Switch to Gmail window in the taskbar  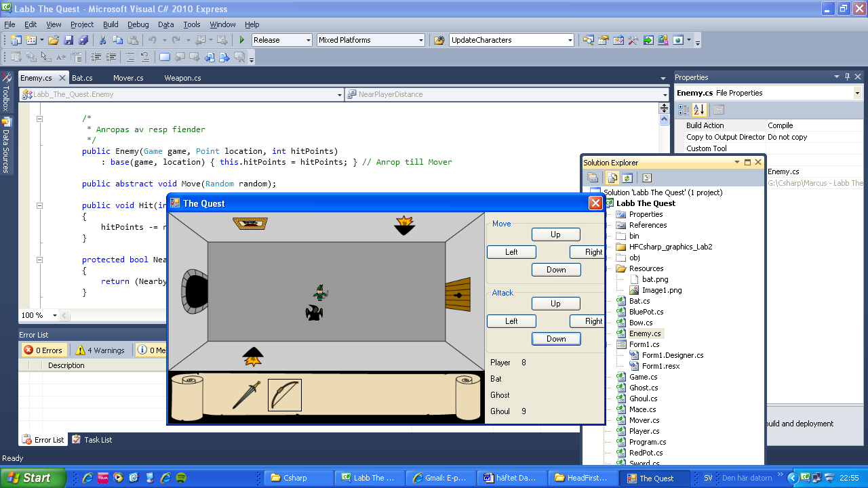tap(440, 478)
